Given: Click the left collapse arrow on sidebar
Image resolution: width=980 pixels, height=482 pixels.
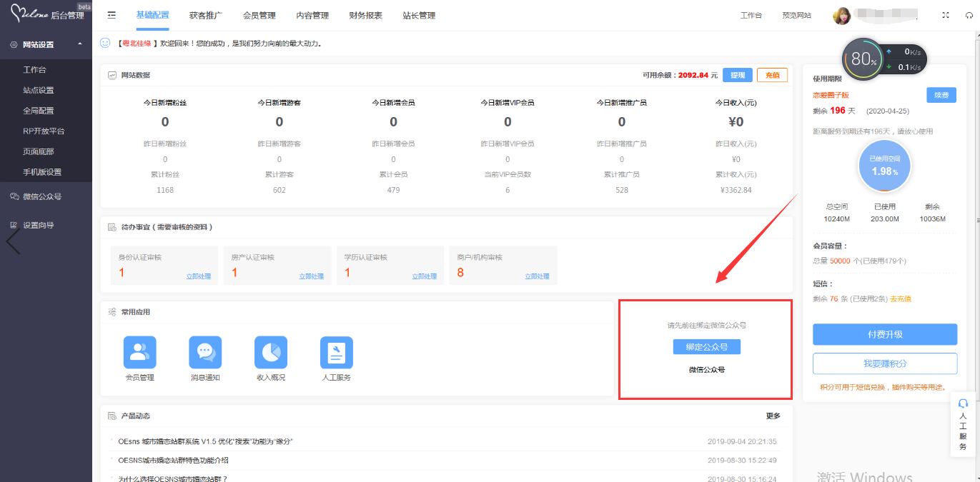Looking at the screenshot, I should [13, 243].
